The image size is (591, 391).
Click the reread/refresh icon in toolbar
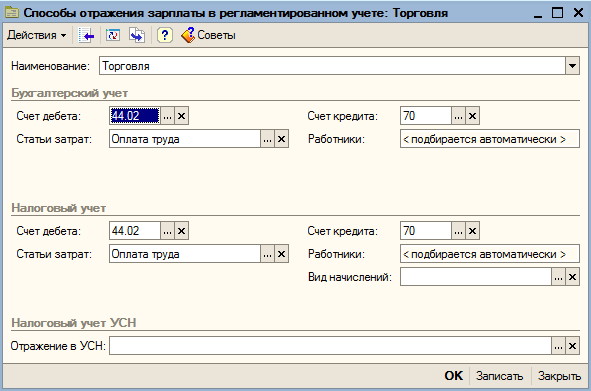[x=113, y=35]
